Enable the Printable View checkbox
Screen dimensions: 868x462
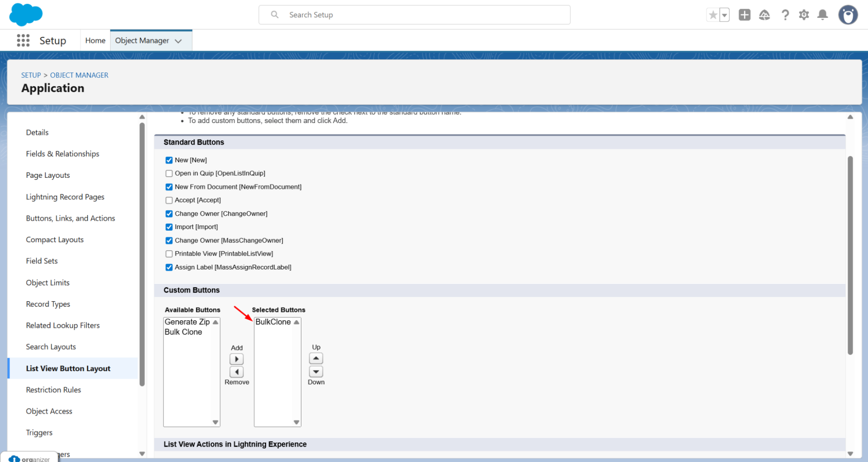coord(169,254)
